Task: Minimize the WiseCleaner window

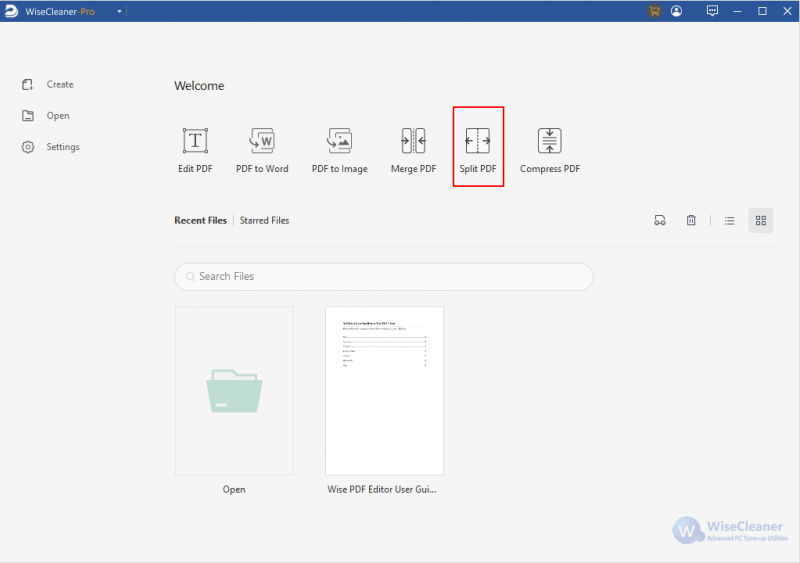Action: coord(737,11)
